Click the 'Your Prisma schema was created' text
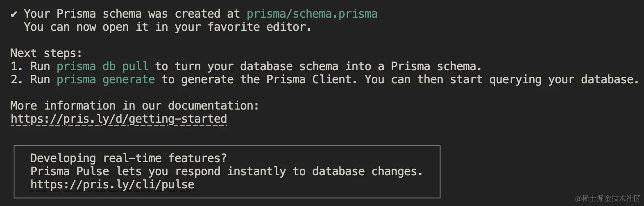Viewport: 644px width, 206px height. click(x=121, y=14)
